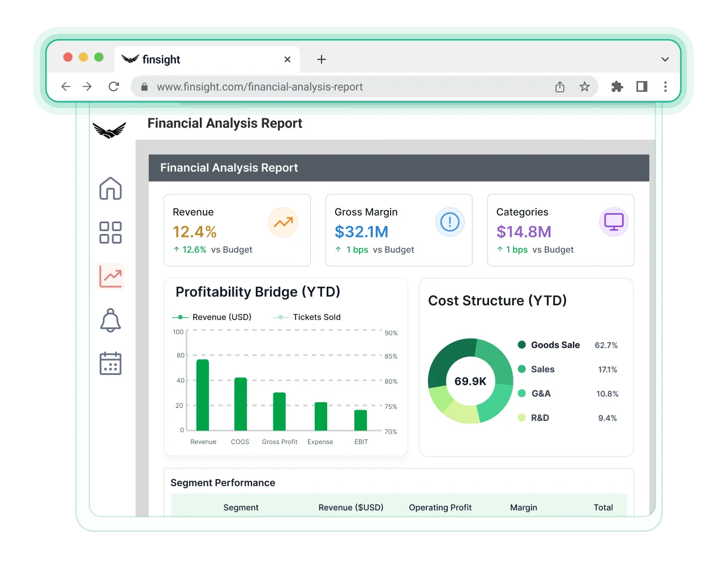Image resolution: width=728 pixels, height=571 pixels.
Task: Click the finsight eagle logo in sidebar
Action: point(109,131)
